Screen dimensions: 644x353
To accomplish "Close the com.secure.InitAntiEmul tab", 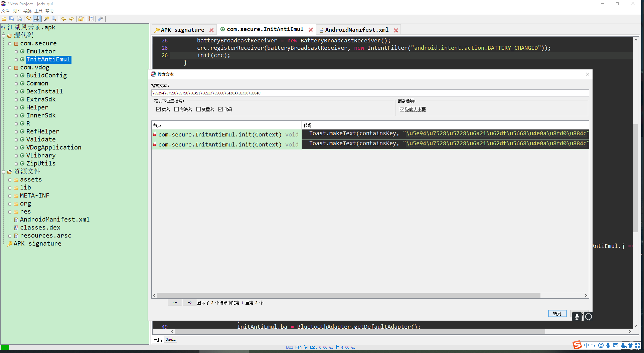I will coord(311,30).
